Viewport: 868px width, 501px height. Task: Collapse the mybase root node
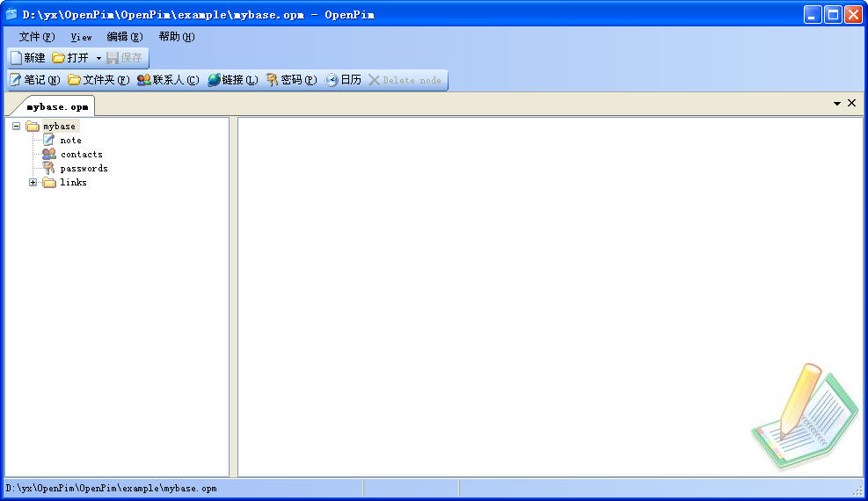click(17, 126)
